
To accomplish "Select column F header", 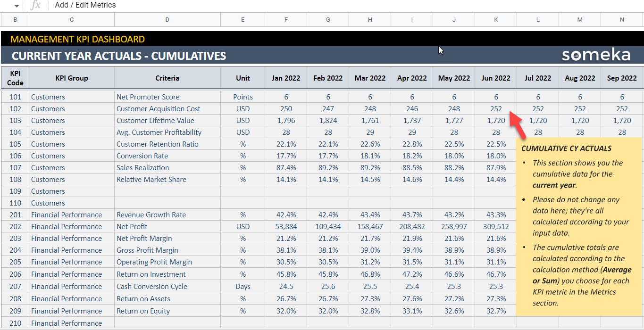I will pyautogui.click(x=286, y=20).
